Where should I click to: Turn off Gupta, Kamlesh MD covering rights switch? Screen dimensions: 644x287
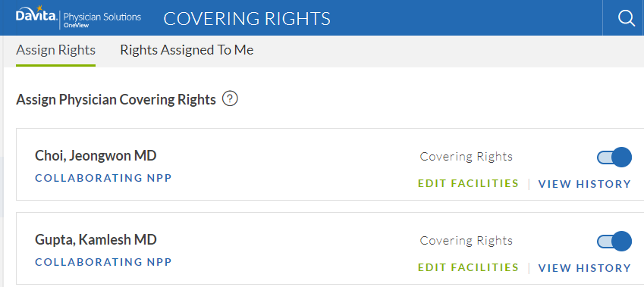(x=614, y=241)
